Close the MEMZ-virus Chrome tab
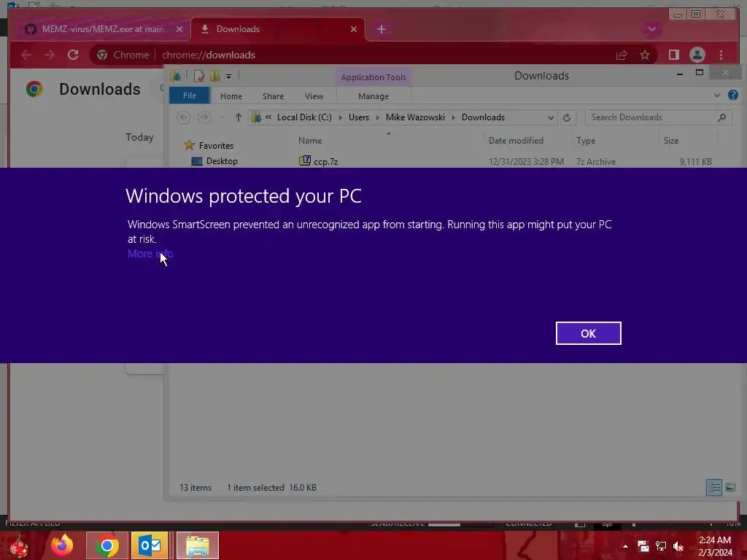 click(x=179, y=29)
